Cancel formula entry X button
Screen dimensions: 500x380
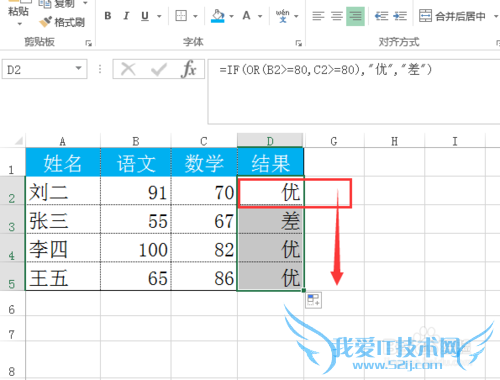point(128,69)
